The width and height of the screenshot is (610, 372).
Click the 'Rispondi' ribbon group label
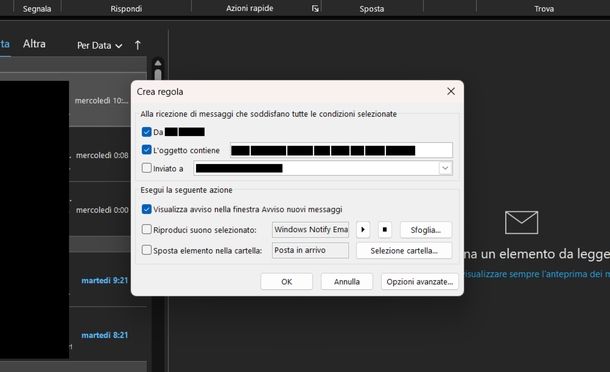coord(126,9)
